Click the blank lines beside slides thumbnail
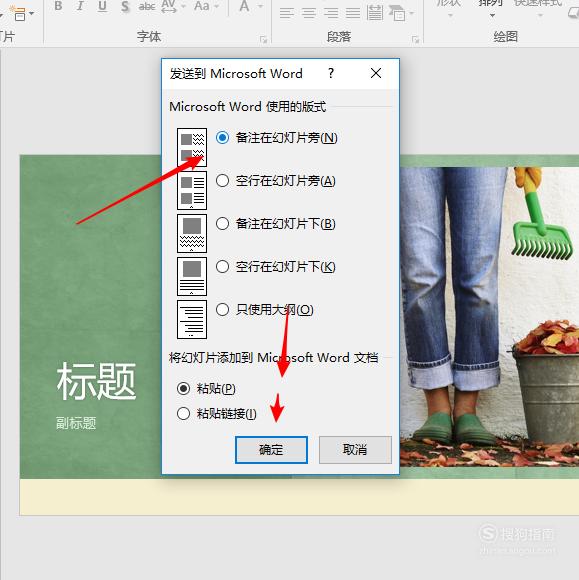 click(x=192, y=190)
